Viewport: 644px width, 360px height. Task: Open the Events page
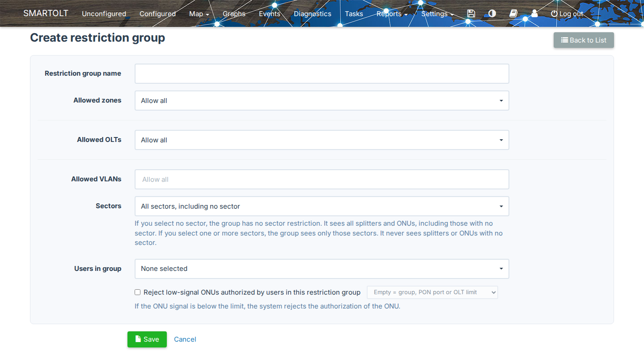coord(270,14)
